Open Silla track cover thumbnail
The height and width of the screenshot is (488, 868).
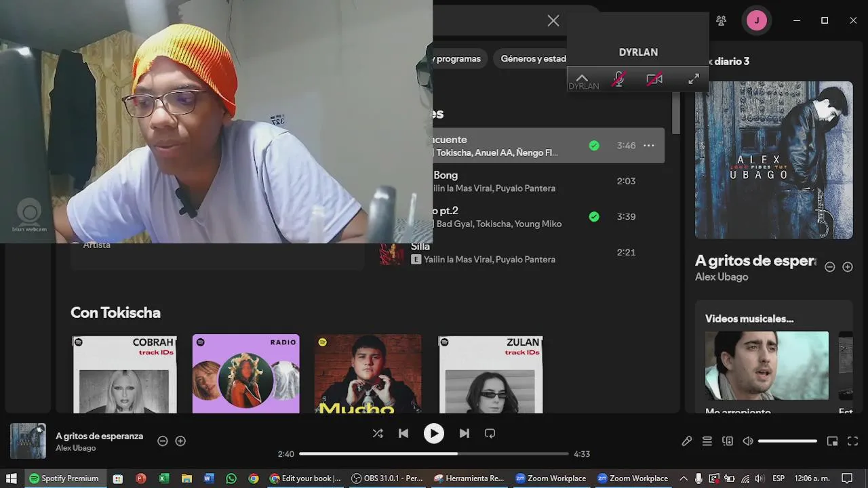click(x=391, y=253)
